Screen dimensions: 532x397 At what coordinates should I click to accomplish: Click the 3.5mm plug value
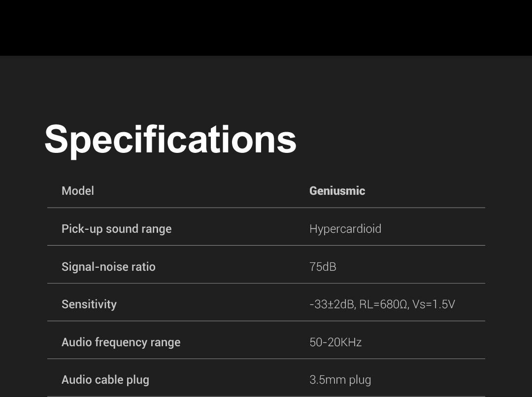pyautogui.click(x=340, y=380)
